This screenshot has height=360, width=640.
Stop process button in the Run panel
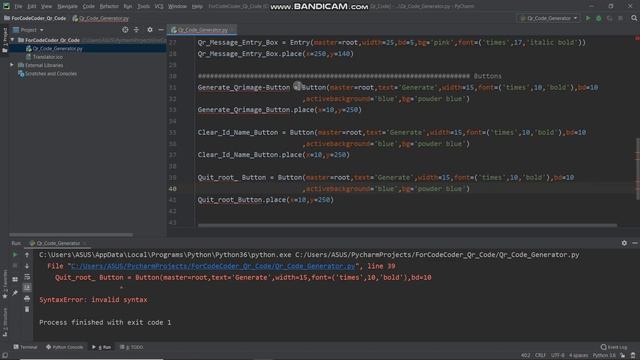point(15,266)
